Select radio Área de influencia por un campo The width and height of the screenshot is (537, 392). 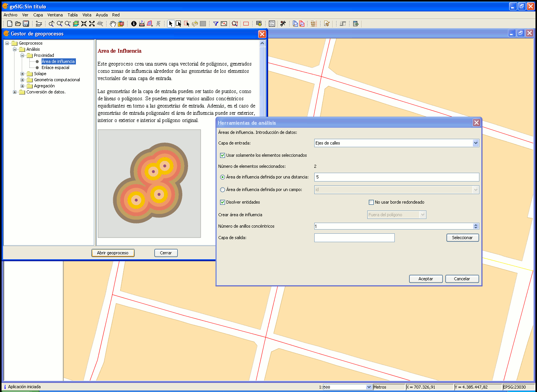point(222,190)
